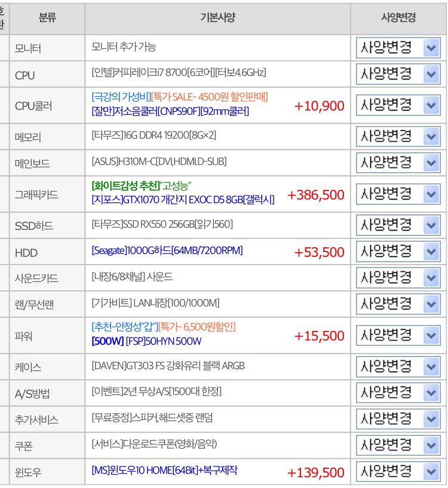Screen dimensions: 448x488
Task: Click the FSP 50HYN 500W power link
Action: pyautogui.click(x=146, y=342)
